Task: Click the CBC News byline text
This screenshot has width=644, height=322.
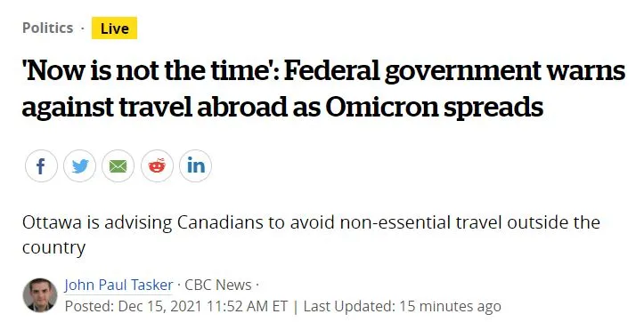Action: [218, 285]
